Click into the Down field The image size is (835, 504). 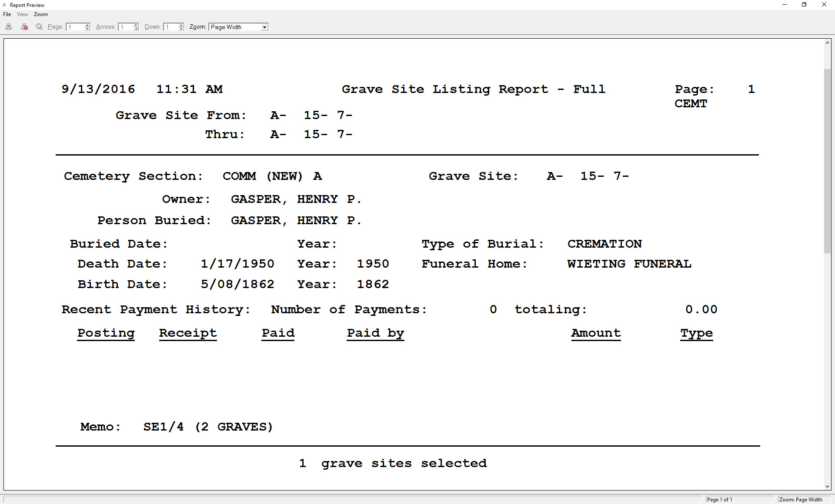pos(171,27)
